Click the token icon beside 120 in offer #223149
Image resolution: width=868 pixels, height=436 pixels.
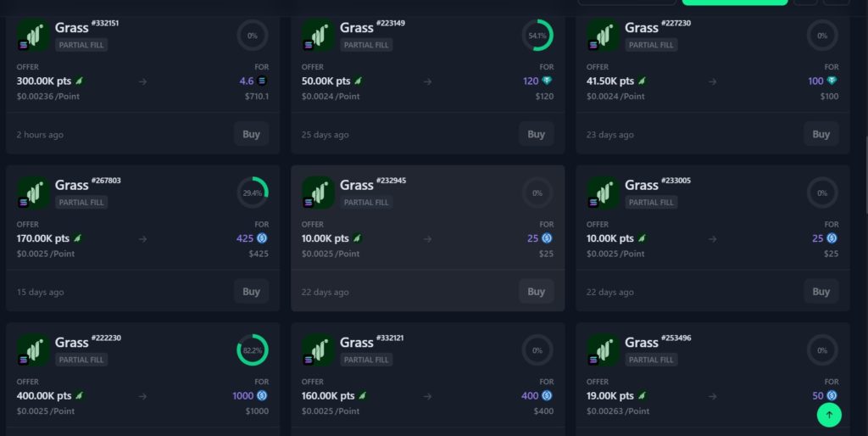[x=547, y=81]
